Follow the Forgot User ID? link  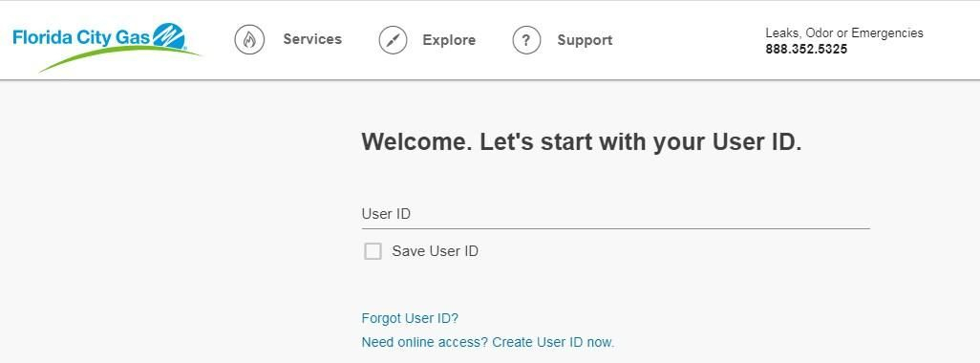click(x=410, y=319)
